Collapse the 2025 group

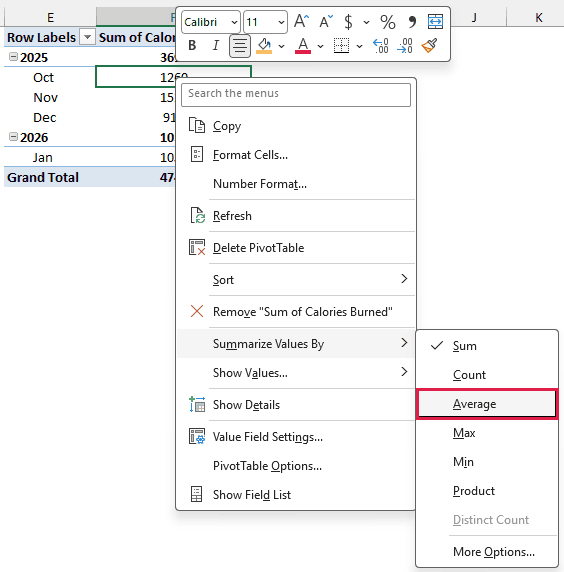[13, 57]
